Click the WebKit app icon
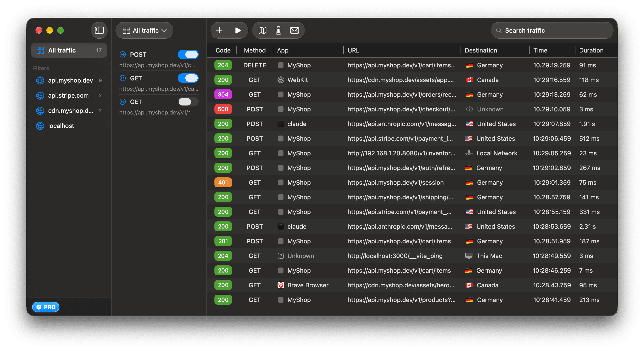Viewport: 644px width, 351px height. tap(280, 80)
